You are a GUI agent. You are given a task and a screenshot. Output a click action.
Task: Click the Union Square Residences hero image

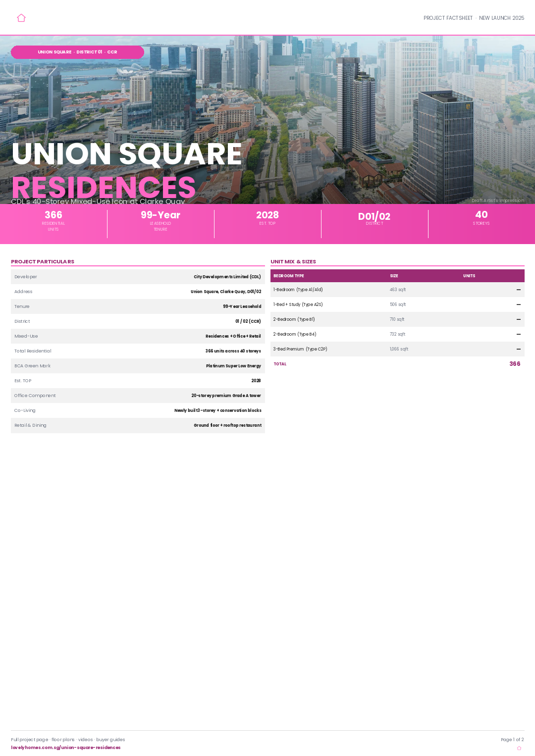point(267,119)
